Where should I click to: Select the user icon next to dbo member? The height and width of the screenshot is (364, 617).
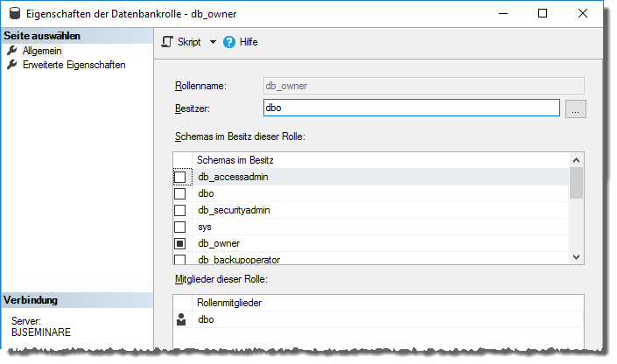point(180,320)
